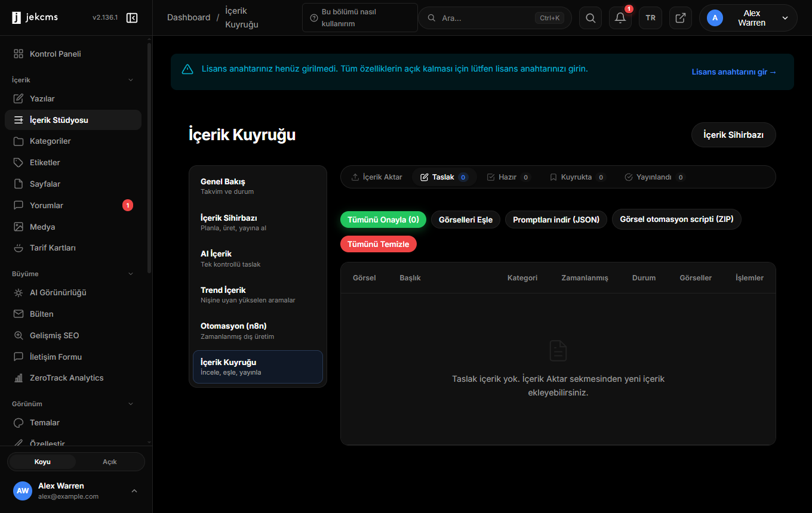Open the İçerik Aktar tab
The width and height of the screenshot is (812, 513).
click(x=377, y=177)
